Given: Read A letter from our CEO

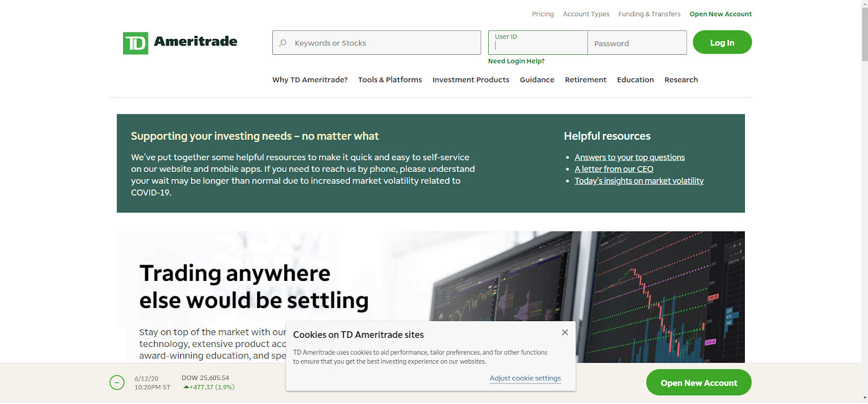Looking at the screenshot, I should coord(614,169).
